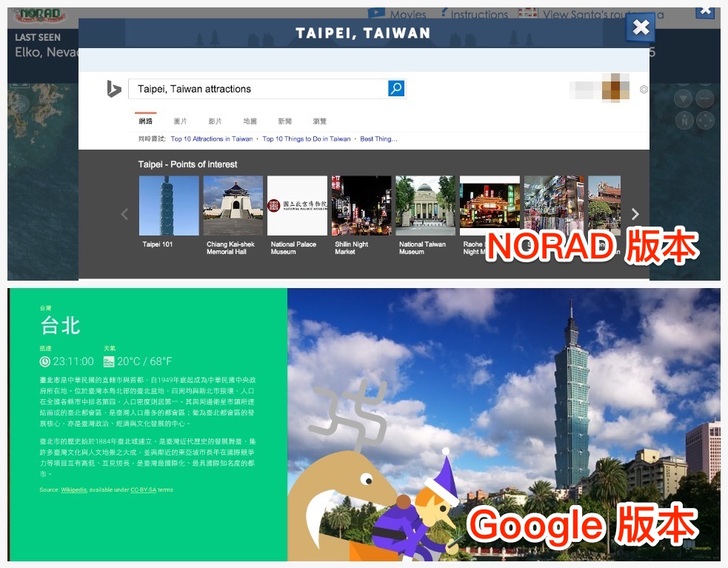This screenshot has width=728, height=568.
Task: Click the purple elf character
Action: pos(418,506)
